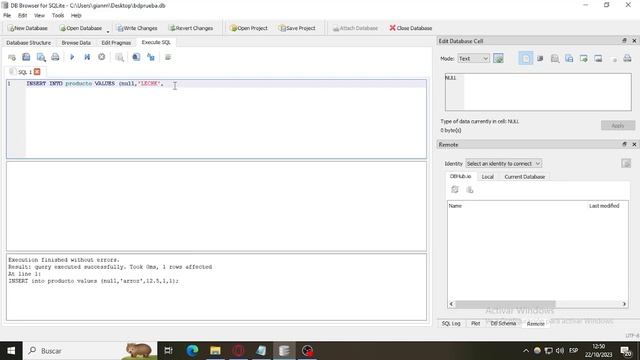640x360 pixels.
Task: Run all SQL with the play icon
Action: 72,57
